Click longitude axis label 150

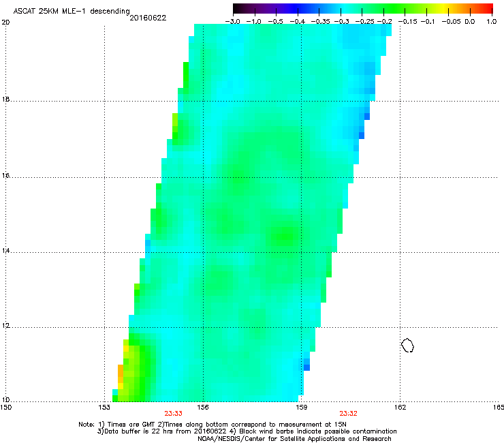(6, 408)
